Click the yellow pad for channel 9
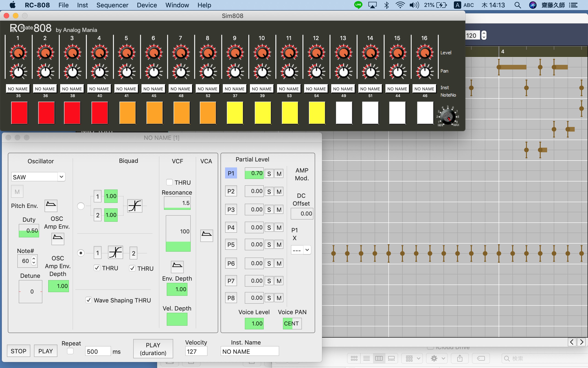Screen dimensions: 588x368 pos(235,113)
